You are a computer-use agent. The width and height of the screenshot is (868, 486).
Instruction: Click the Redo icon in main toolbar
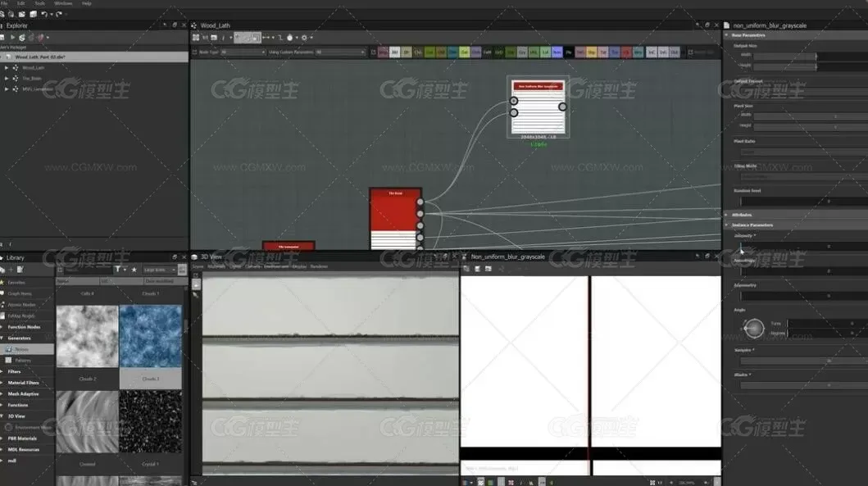[x=59, y=15]
